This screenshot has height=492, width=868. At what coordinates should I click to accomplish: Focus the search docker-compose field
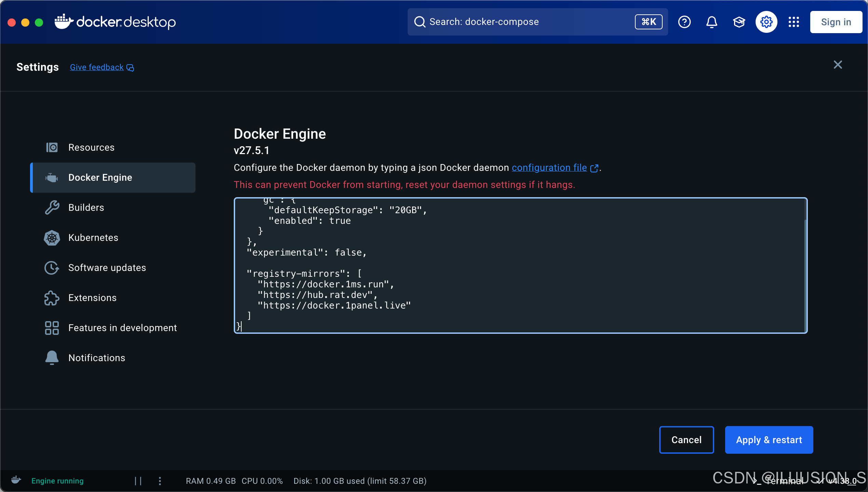[x=538, y=22]
